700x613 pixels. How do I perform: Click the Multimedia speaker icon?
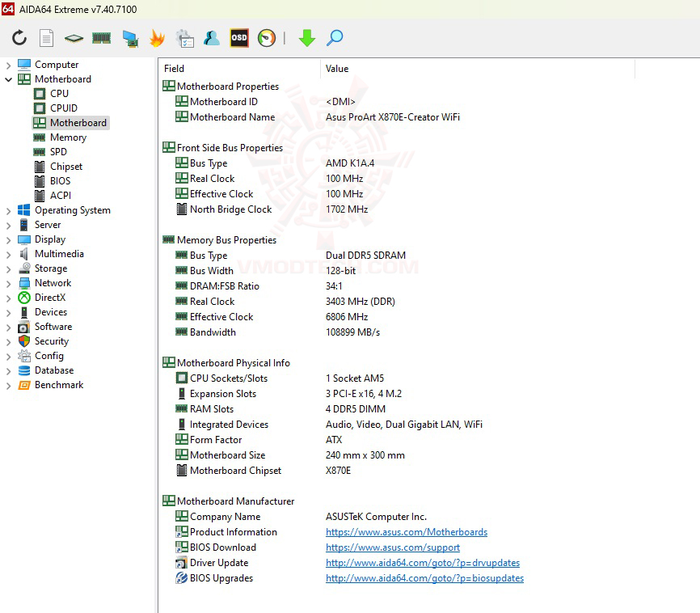(x=24, y=254)
